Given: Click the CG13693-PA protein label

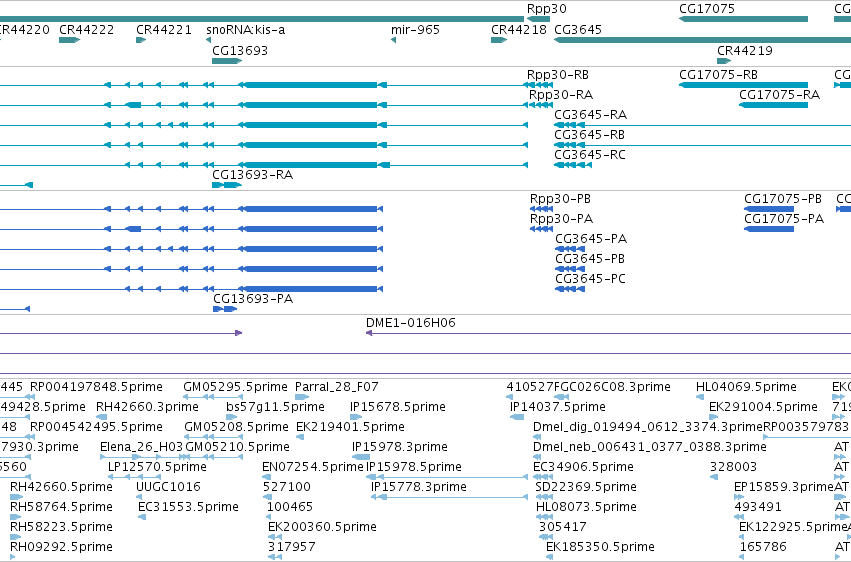Looking at the screenshot, I should coord(253,298).
